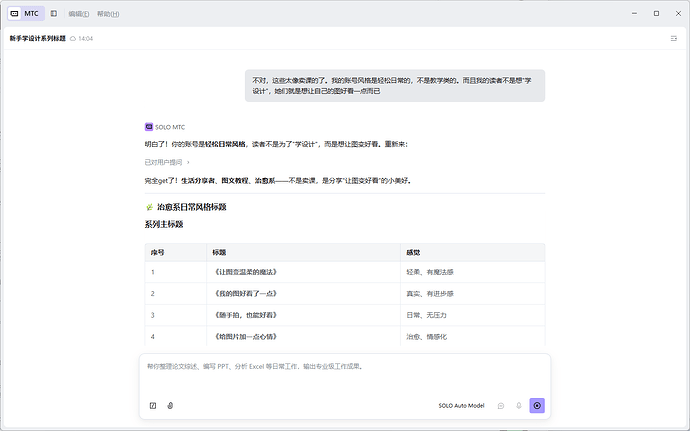Click conversation title 新手学设计系列标题

pyautogui.click(x=37, y=39)
